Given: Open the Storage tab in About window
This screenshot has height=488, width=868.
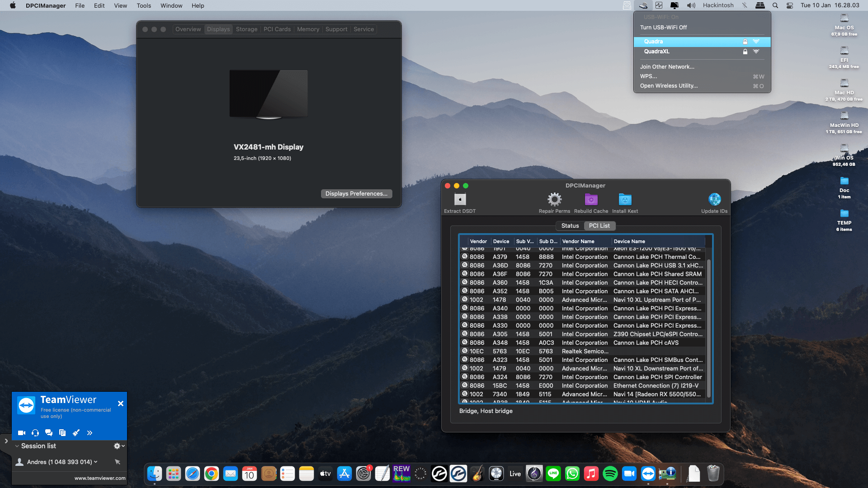Looking at the screenshot, I should [x=246, y=29].
